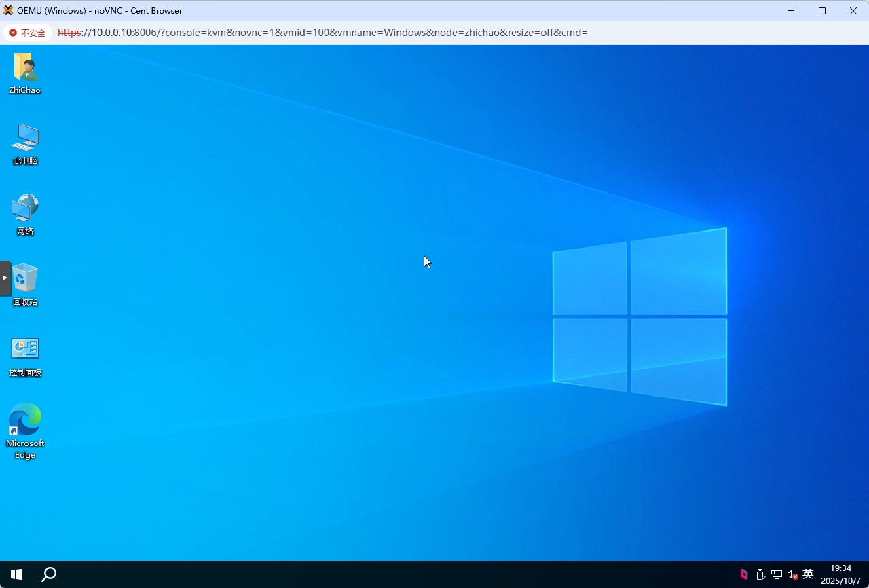
Task: Click the Safely Remove Hardware tray icon
Action: point(760,574)
